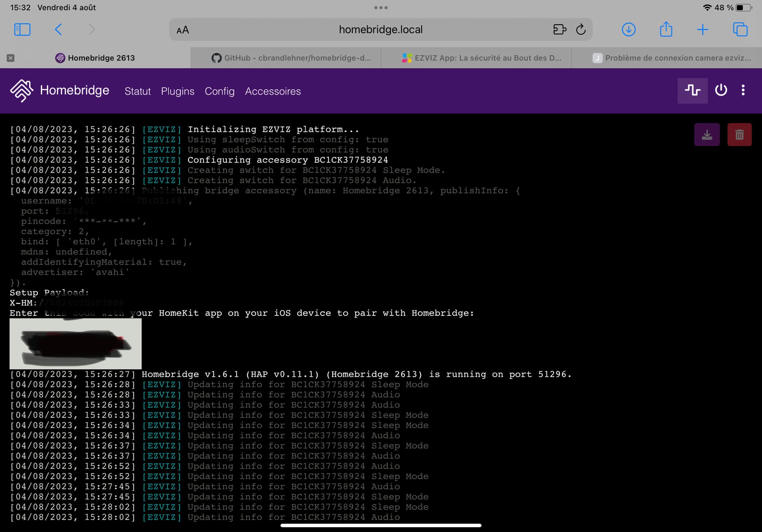Click 'Configuring accessory BC1CK37758924' log line

pos(199,160)
